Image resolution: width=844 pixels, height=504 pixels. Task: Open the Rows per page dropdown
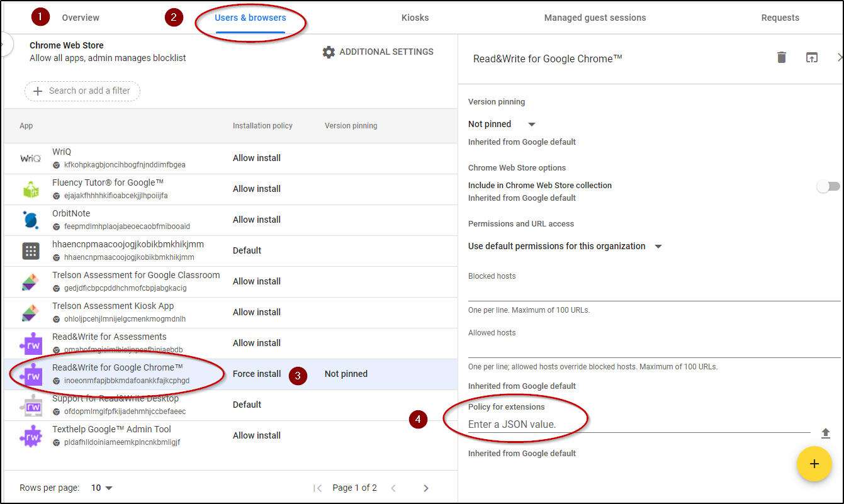click(102, 488)
